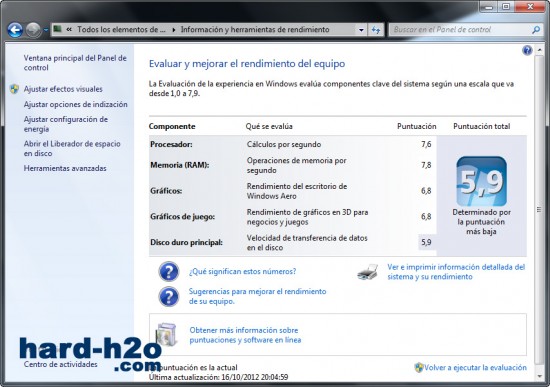Click the question icon beside '¿Qué significan estos números?'
Image resolution: width=550 pixels, height=387 pixels.
coord(169,271)
